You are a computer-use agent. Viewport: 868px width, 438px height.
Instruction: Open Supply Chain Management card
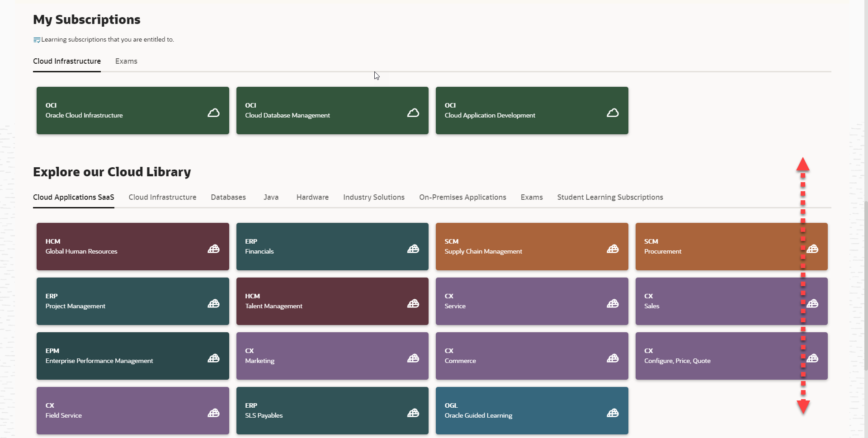(532, 246)
